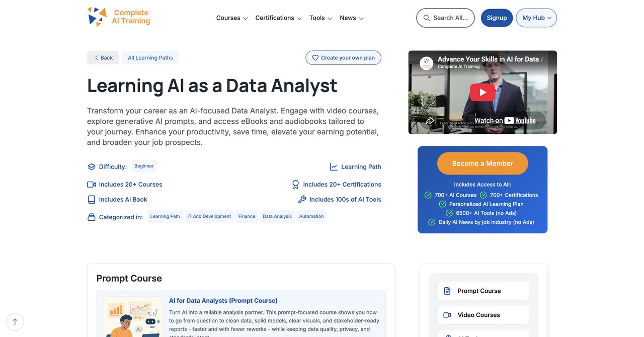
Task: Open the IT And Development category tag
Action: 209,216
